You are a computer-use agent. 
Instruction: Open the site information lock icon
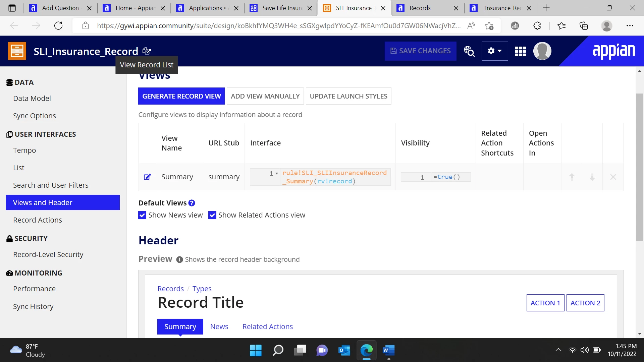coord(86,26)
